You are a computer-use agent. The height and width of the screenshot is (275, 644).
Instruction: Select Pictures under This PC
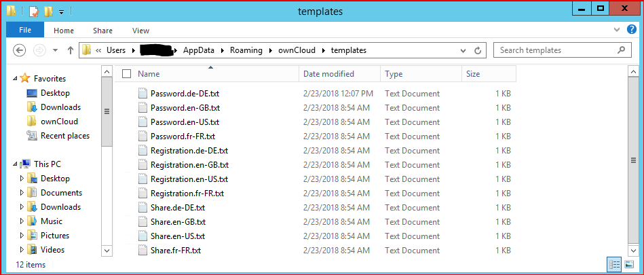(54, 236)
